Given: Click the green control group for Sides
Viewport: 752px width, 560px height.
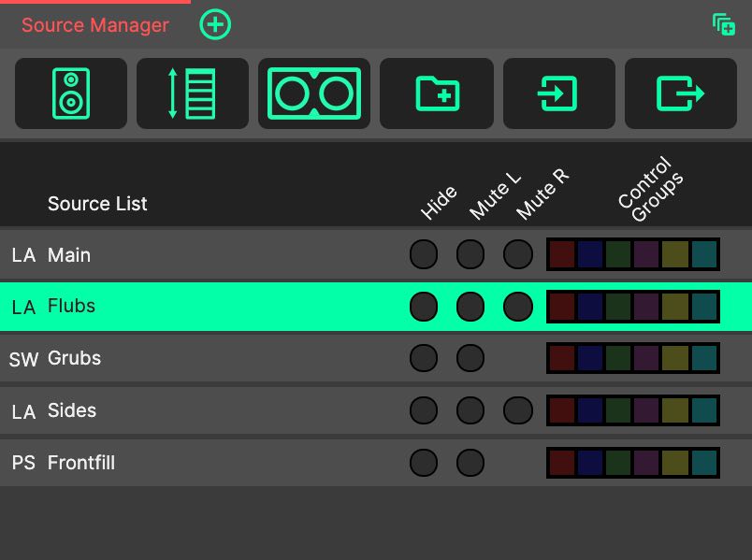Looking at the screenshot, I should click(x=618, y=410).
